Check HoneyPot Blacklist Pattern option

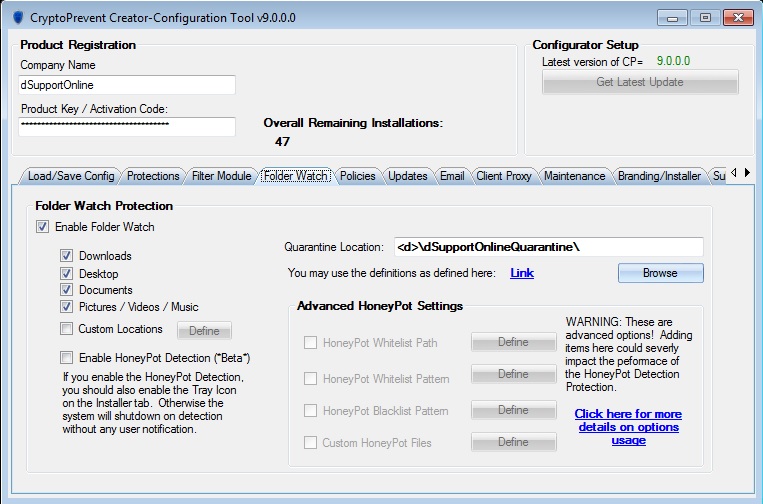coord(310,411)
